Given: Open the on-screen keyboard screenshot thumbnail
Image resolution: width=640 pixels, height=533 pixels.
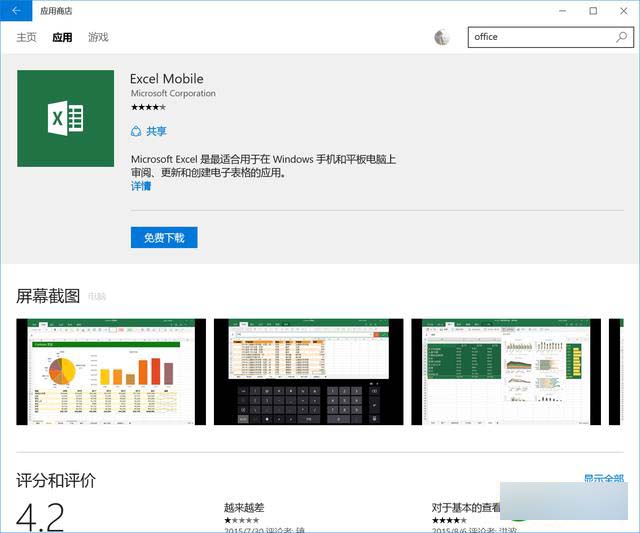Looking at the screenshot, I should click(x=309, y=372).
